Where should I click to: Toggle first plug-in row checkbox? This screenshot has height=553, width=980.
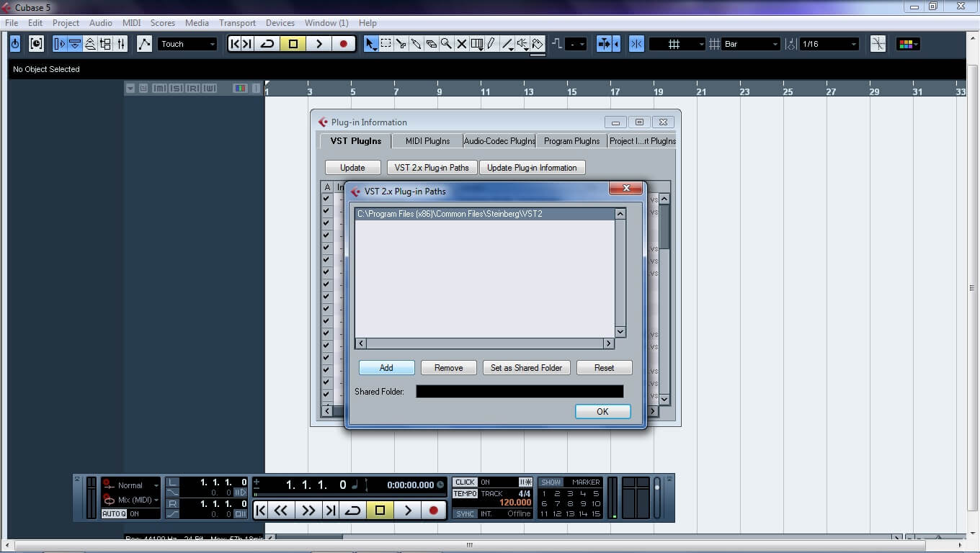pyautogui.click(x=327, y=199)
